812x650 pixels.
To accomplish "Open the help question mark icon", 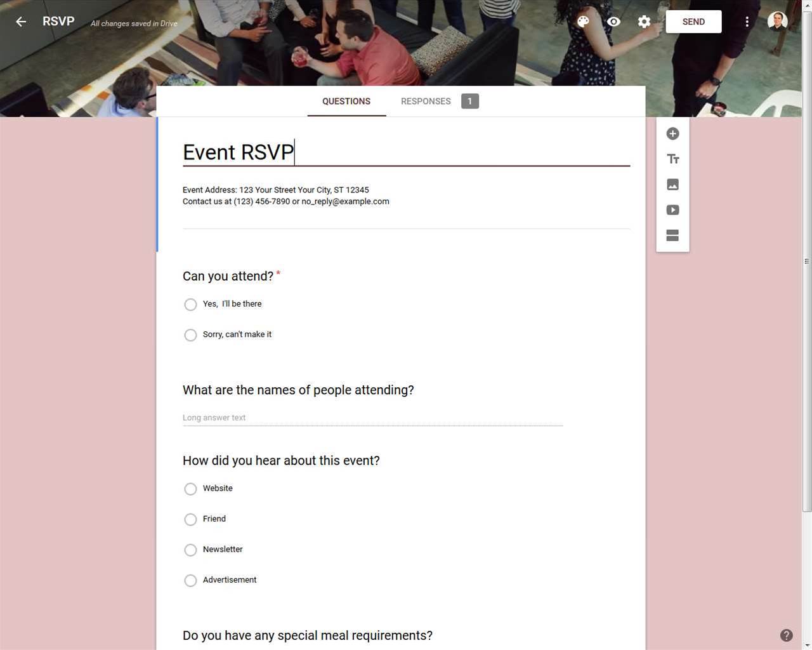I will click(x=786, y=635).
